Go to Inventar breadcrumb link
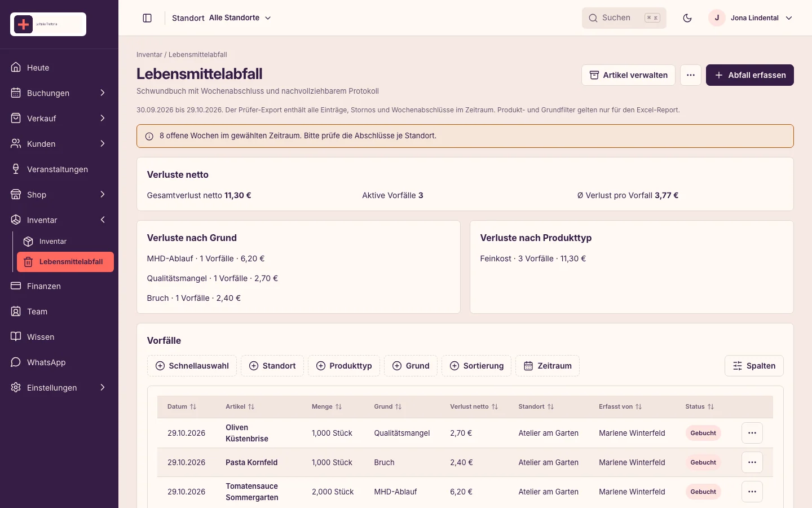Viewport: 812px width, 508px height. 149,55
